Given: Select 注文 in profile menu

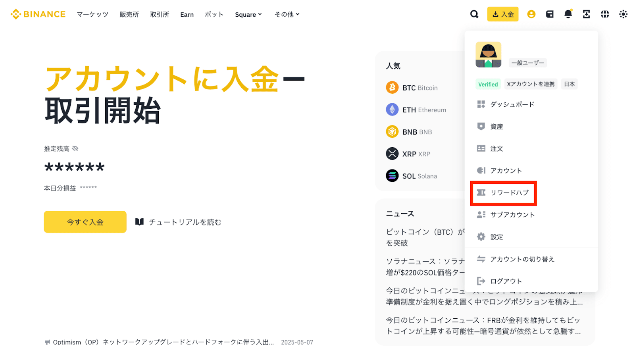Looking at the screenshot, I should 531,148.
